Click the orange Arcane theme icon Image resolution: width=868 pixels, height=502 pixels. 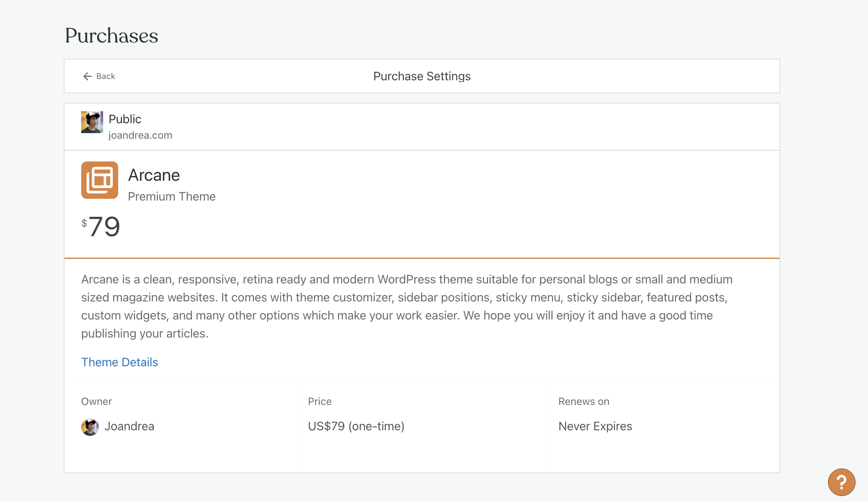[100, 180]
